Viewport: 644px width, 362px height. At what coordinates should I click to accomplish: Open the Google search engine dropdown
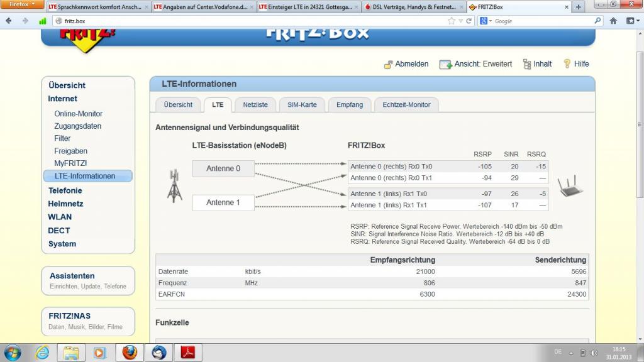coord(486,21)
